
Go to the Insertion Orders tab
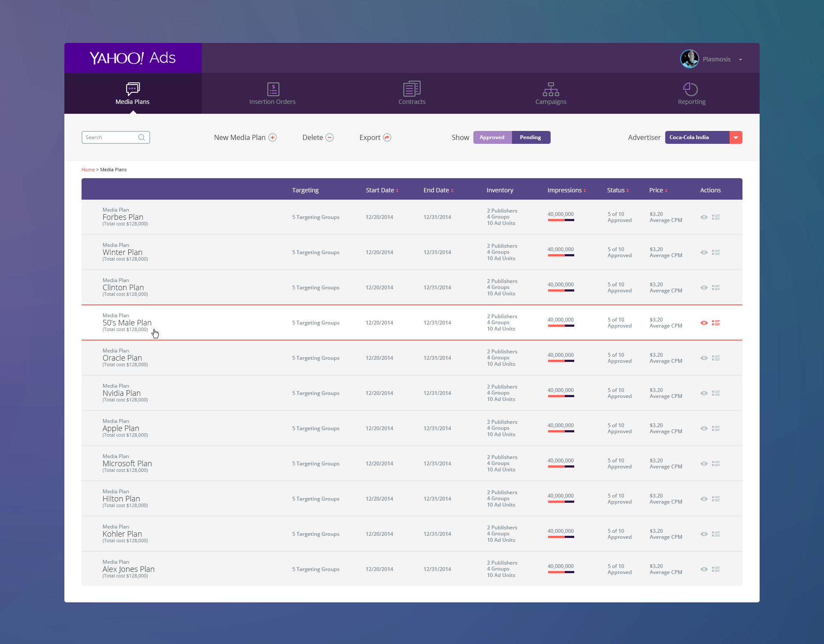click(x=273, y=94)
